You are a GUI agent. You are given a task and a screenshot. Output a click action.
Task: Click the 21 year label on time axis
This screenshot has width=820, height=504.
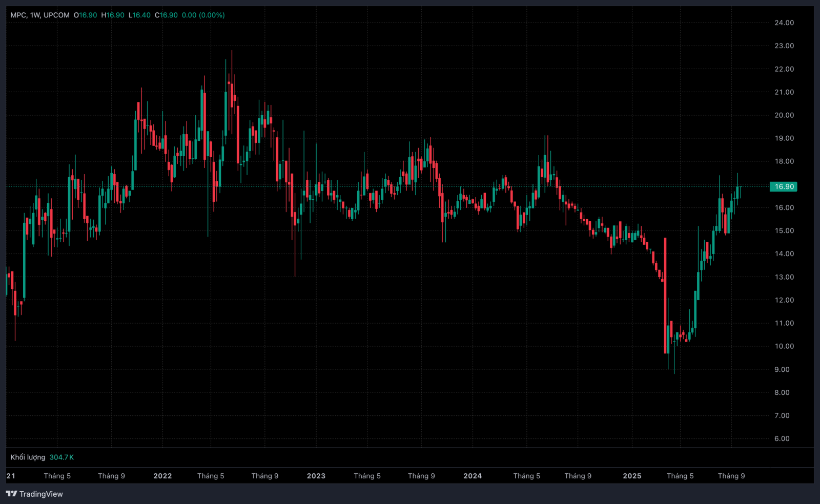(11, 476)
